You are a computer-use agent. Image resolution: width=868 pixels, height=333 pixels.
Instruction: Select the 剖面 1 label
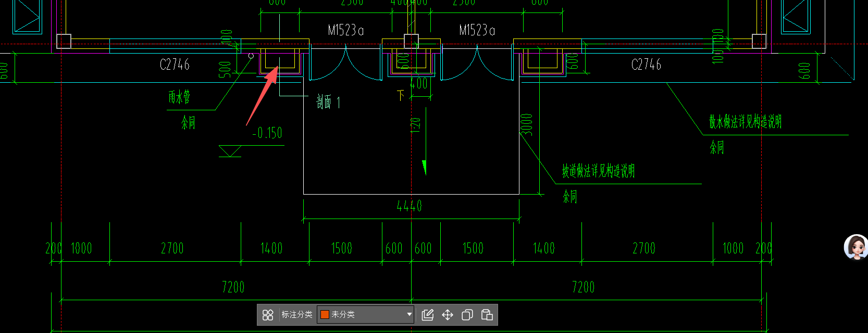tap(329, 102)
